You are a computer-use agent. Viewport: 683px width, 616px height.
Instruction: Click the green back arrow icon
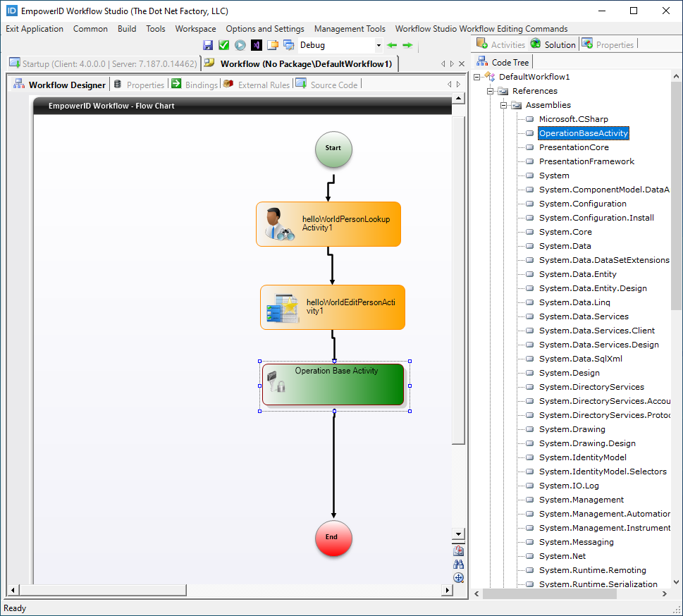pyautogui.click(x=393, y=45)
